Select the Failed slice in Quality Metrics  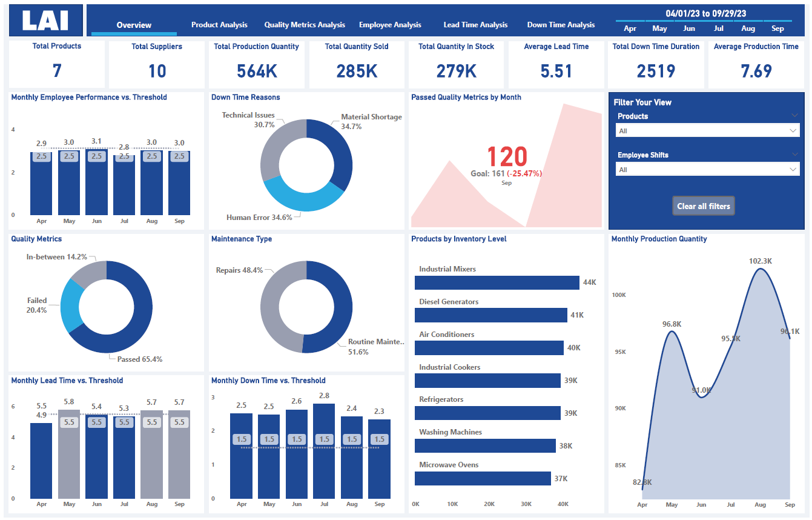coord(71,306)
